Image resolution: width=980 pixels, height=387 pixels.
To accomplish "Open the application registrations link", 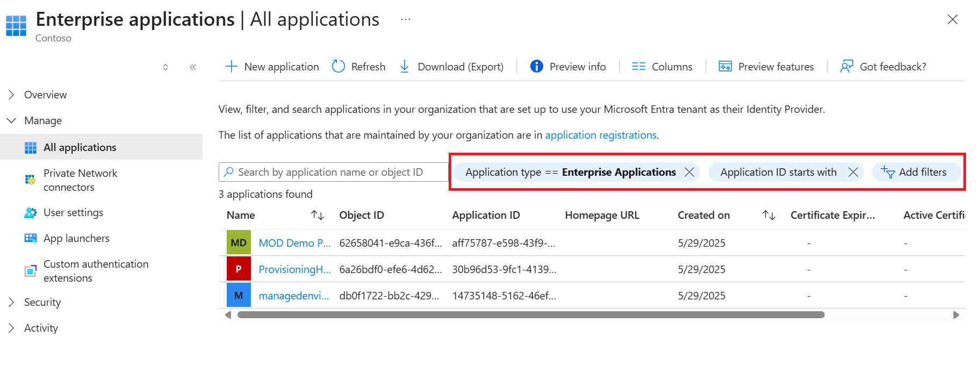I will pyautogui.click(x=601, y=135).
